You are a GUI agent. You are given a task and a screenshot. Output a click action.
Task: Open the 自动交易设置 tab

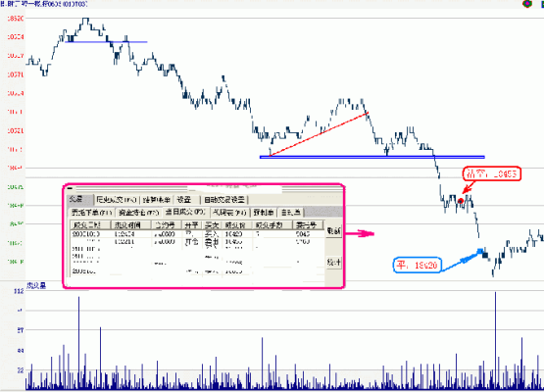[x=224, y=200]
